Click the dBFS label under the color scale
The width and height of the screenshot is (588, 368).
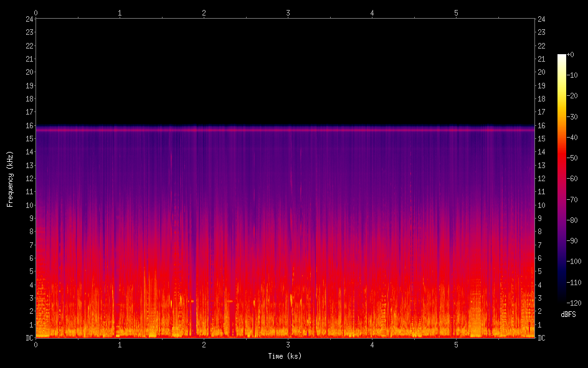568,314
